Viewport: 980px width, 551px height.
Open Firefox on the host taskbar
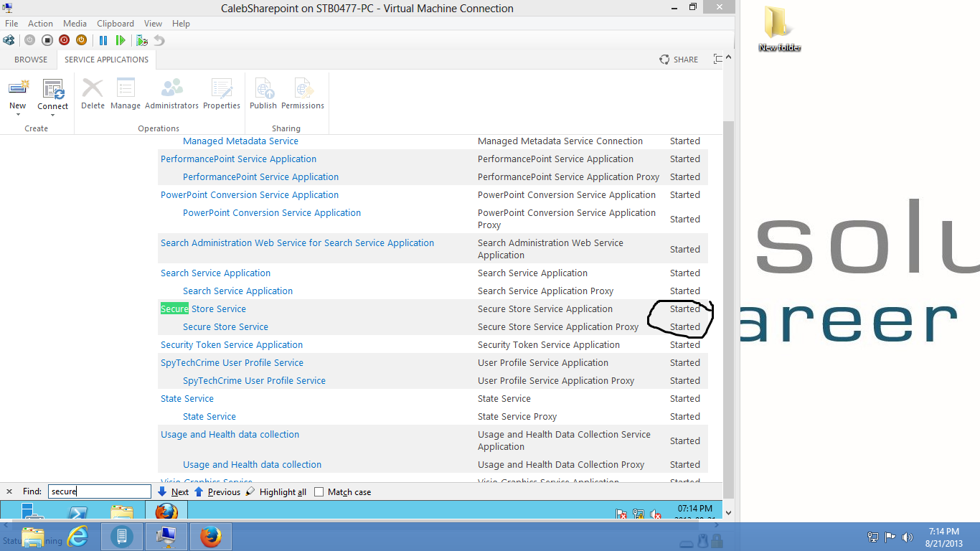211,537
